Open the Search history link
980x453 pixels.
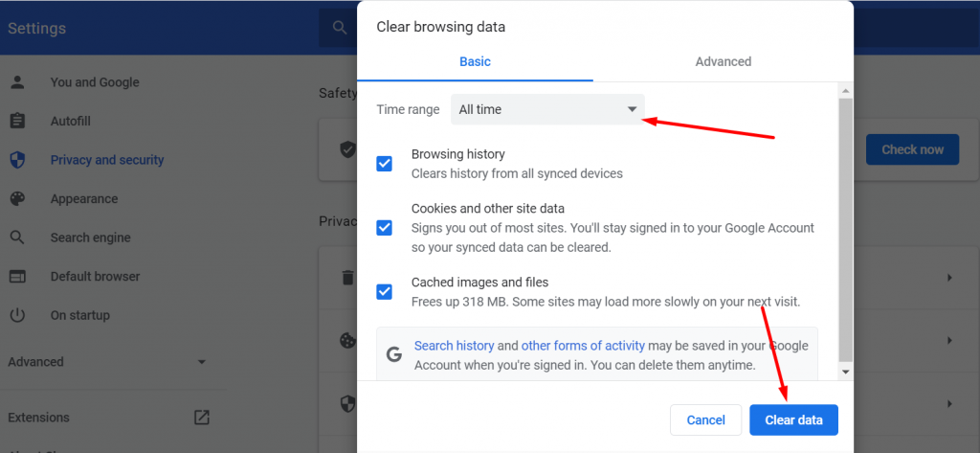[454, 346]
